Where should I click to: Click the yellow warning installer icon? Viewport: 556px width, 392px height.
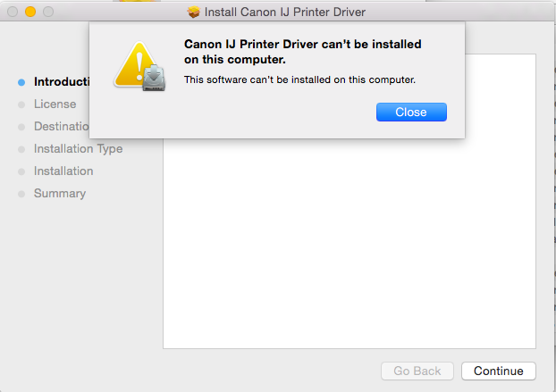[x=139, y=65]
